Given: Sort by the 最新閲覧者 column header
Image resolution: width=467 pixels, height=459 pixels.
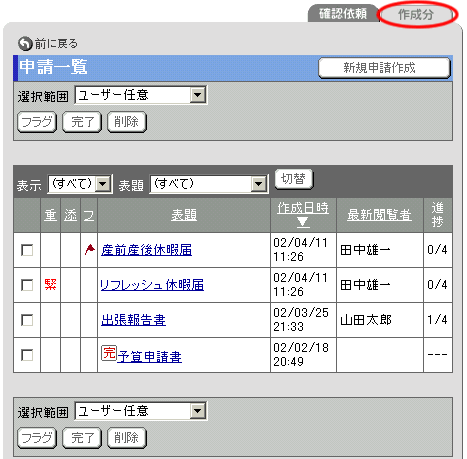Looking at the screenshot, I should (379, 215).
